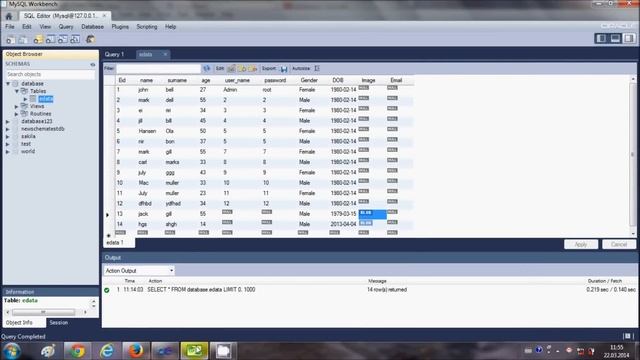This screenshot has height=360, width=640.
Task: Click the result grid vertical scrollbar
Action: pyautogui.click(x=633, y=155)
